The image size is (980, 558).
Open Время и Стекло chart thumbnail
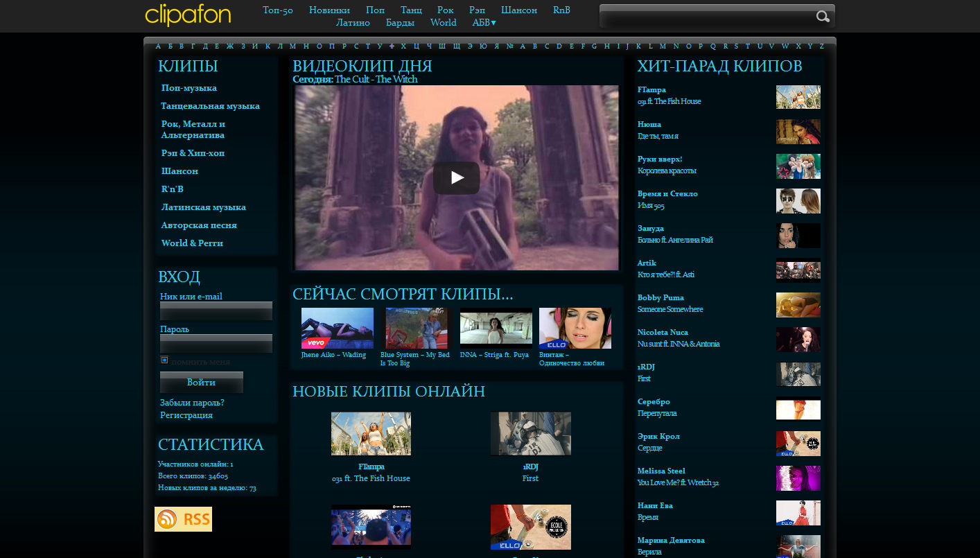798,201
